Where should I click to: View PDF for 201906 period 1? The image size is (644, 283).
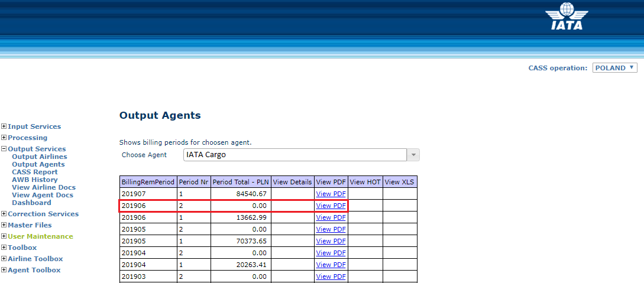[331, 217]
